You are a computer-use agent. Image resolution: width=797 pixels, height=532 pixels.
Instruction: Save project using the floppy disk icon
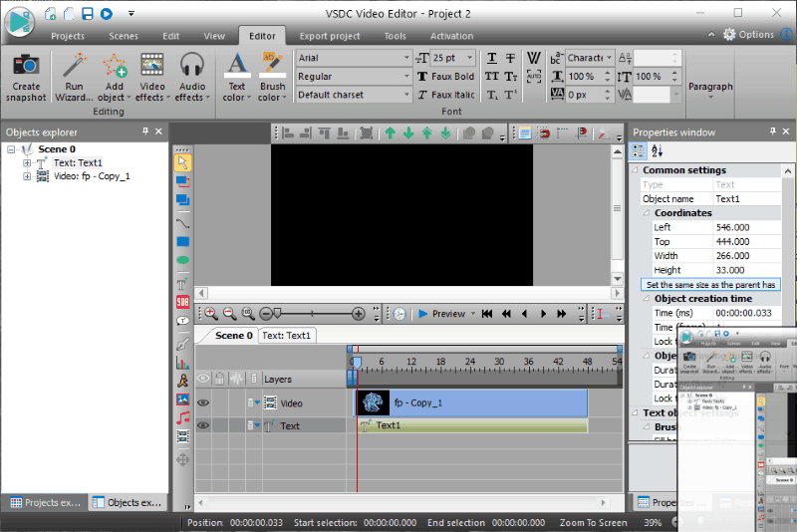(88, 13)
